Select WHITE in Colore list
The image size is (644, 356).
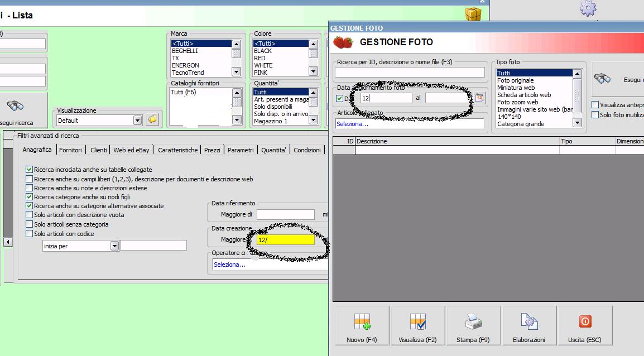coord(263,65)
